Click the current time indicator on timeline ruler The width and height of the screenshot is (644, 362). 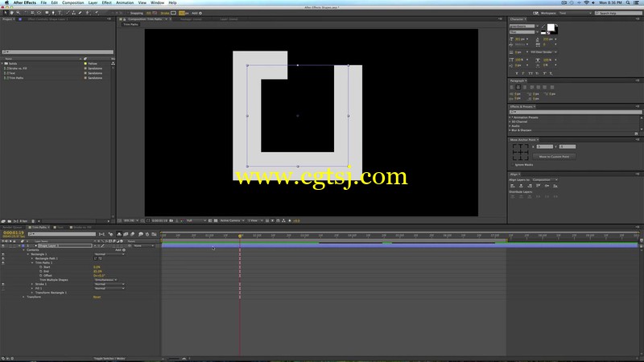[x=240, y=236]
